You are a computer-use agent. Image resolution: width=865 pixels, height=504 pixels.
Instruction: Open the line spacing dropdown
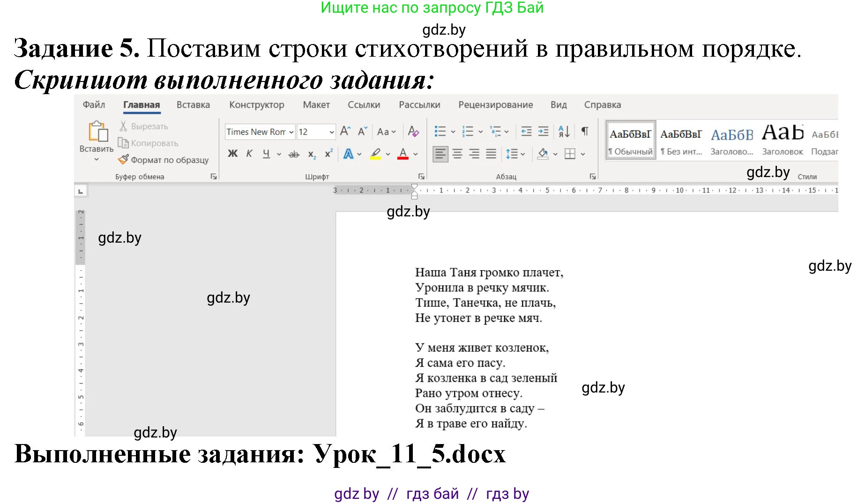click(x=512, y=153)
